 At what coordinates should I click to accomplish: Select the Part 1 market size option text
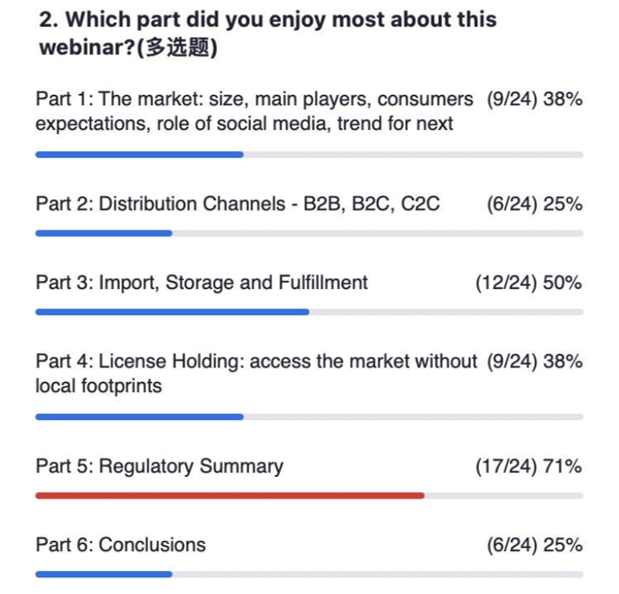point(254,111)
